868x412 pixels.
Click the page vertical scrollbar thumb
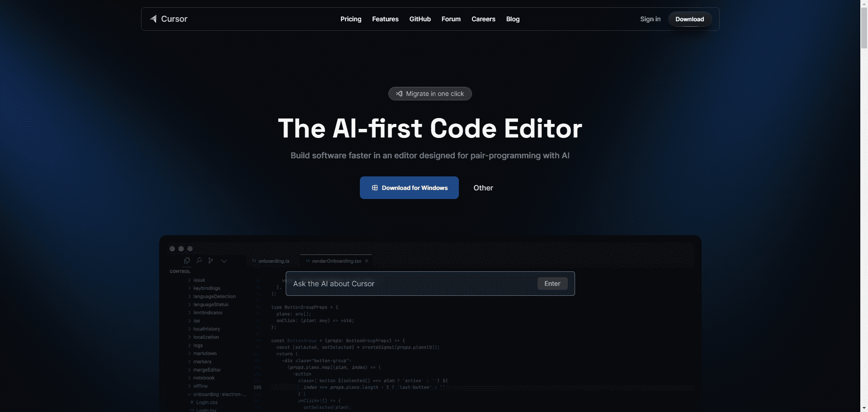coord(864,28)
